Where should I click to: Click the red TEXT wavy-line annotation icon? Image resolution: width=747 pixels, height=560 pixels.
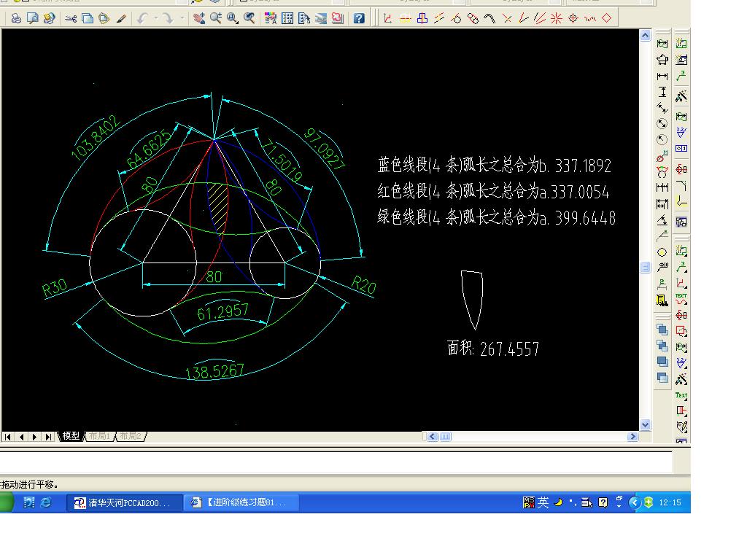tap(681, 298)
